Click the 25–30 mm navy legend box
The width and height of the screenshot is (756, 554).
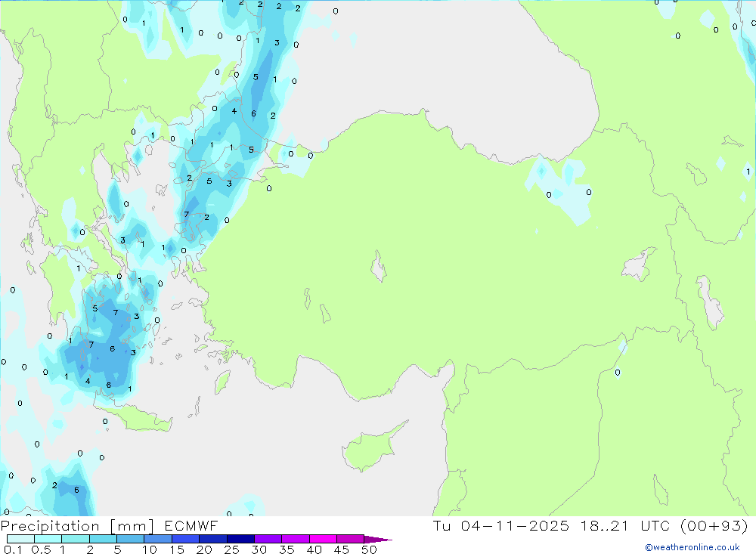(240, 539)
